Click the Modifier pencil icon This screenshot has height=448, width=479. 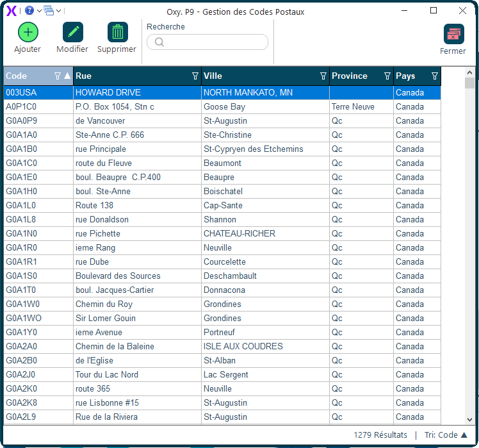73,32
